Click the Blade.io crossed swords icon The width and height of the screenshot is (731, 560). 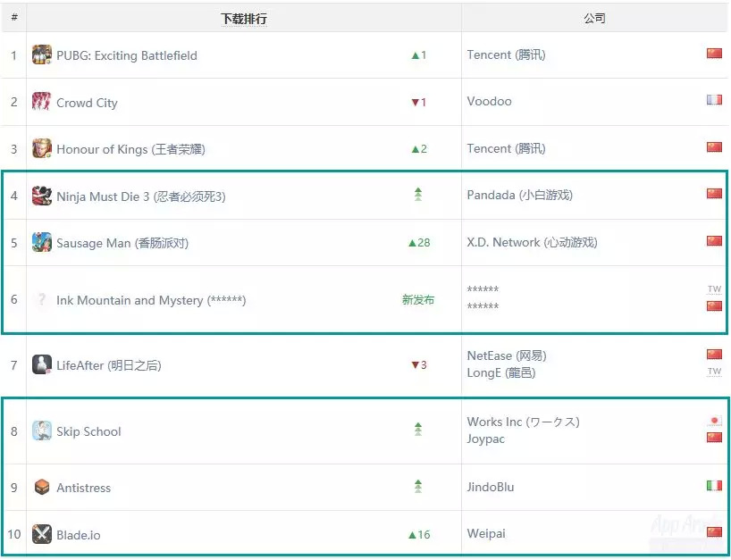click(x=42, y=534)
